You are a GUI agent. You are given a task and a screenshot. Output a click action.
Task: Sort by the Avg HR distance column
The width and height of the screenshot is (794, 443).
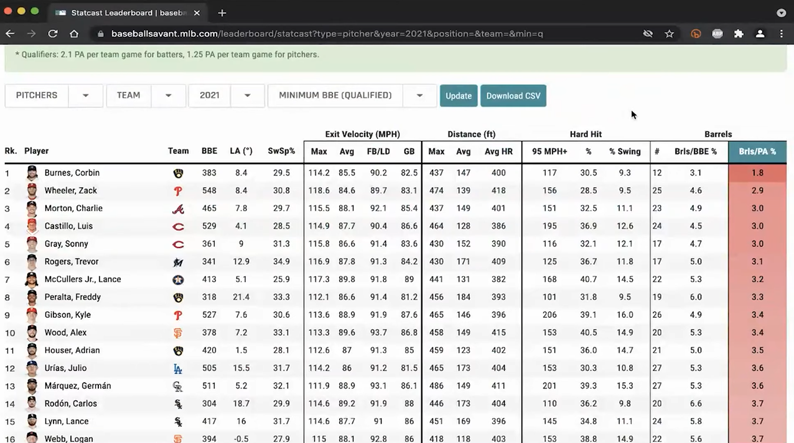coord(498,151)
